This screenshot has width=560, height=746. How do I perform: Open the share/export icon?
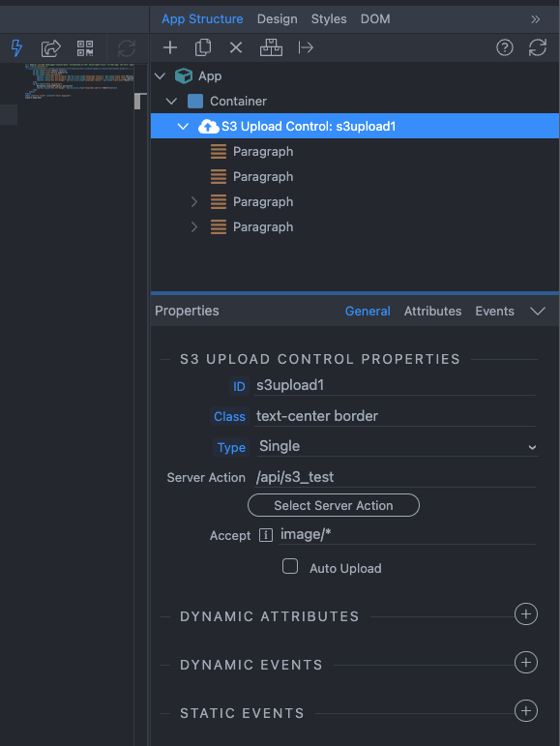(x=51, y=48)
